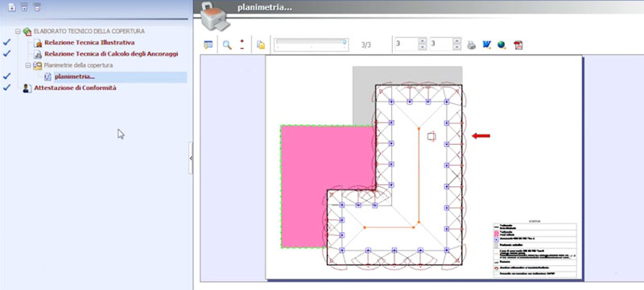
Task: Click the copy pages icon in toolbar
Action: point(261,45)
